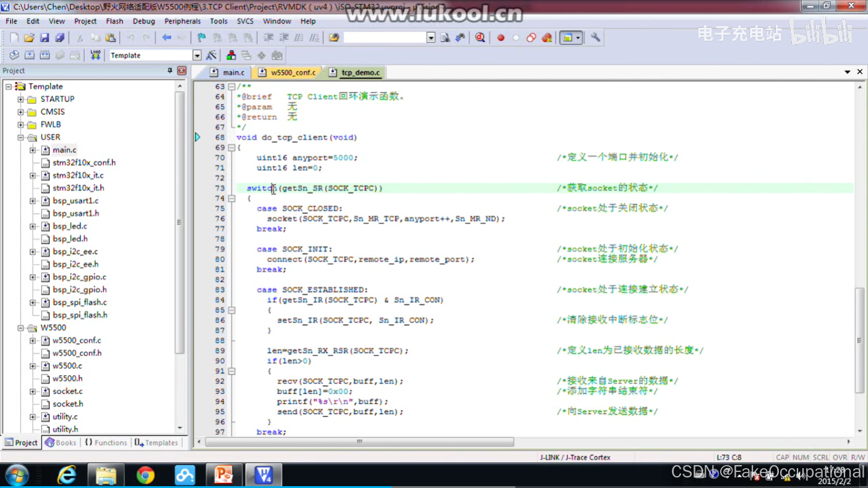This screenshot has height=488, width=868.
Task: Select stm32f10x_it.c in the project tree
Action: point(78,175)
